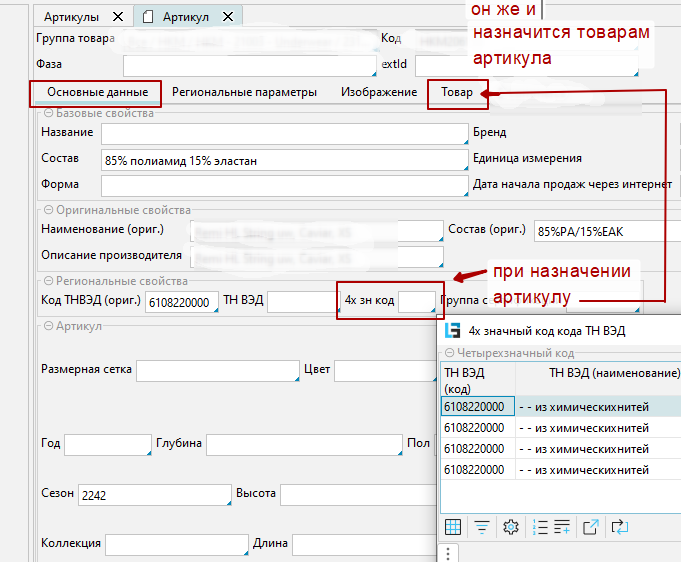Open the Изображение tab
This screenshot has height=562, width=681.
(378, 92)
